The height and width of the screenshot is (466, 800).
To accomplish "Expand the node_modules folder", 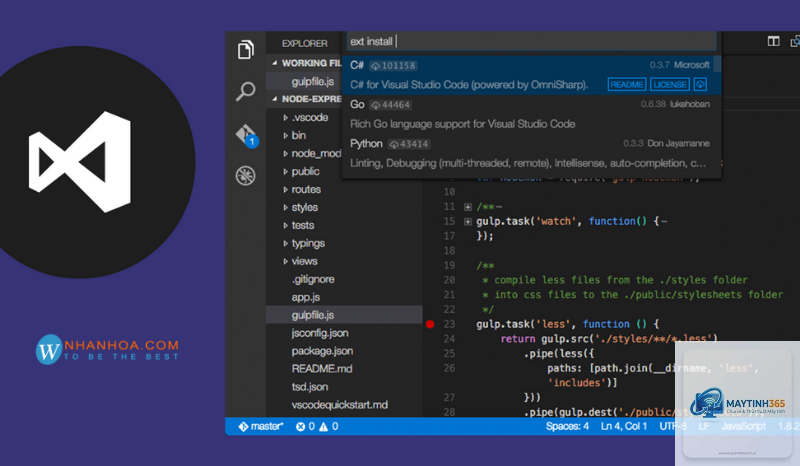I will point(285,153).
